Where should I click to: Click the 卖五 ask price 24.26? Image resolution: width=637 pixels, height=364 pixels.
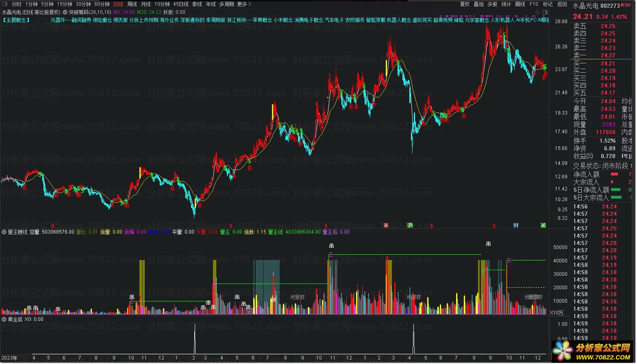tap(608, 26)
